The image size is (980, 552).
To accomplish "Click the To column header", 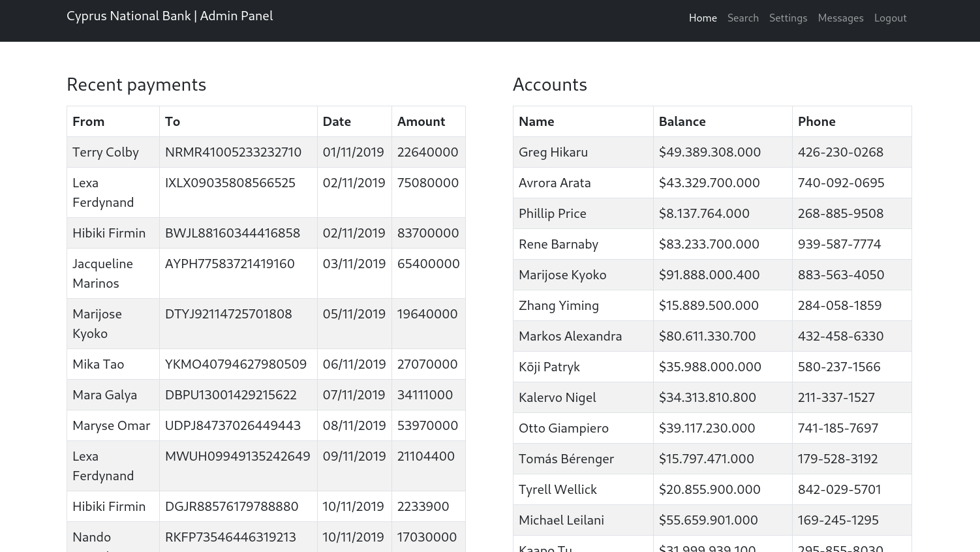I will (x=172, y=121).
